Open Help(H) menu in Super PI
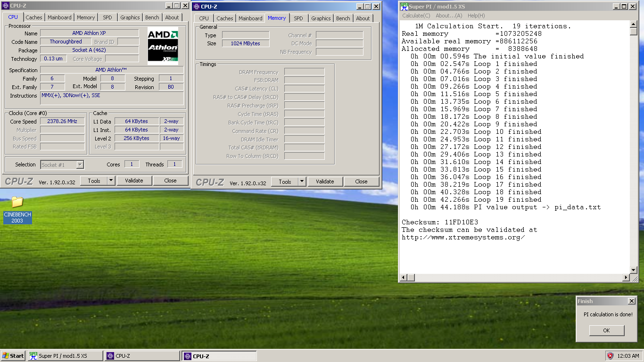This screenshot has width=644, height=362. 476,16
